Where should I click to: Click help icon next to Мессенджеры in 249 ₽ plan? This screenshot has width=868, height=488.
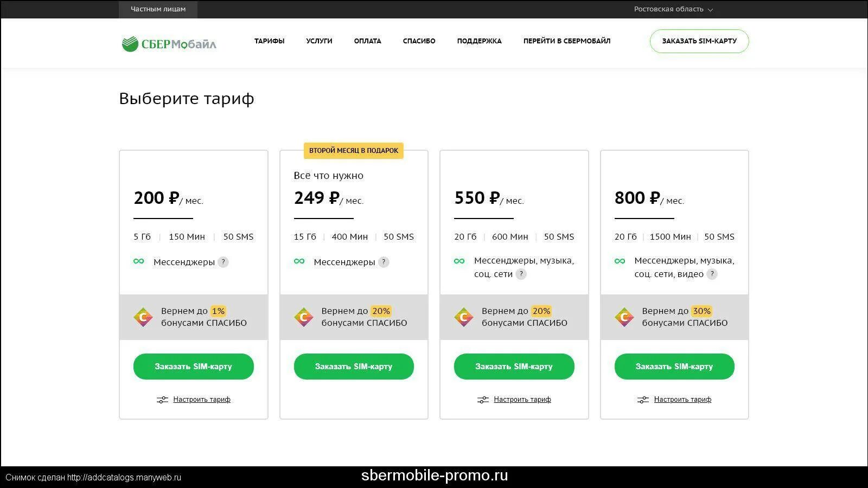pos(384,262)
